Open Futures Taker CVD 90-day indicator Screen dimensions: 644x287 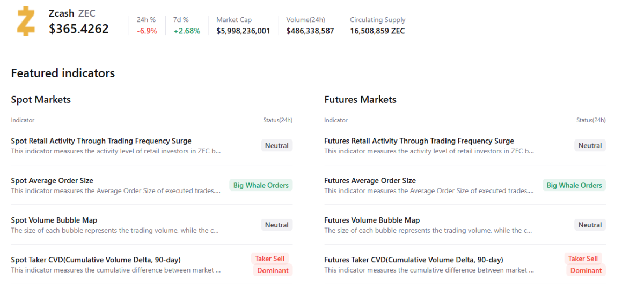coord(413,260)
